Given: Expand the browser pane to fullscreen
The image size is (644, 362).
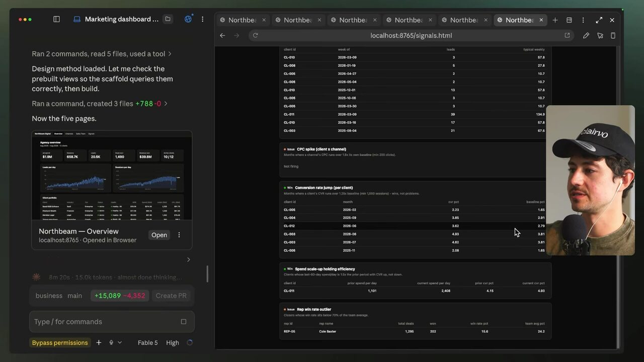Looking at the screenshot, I should coord(599,20).
